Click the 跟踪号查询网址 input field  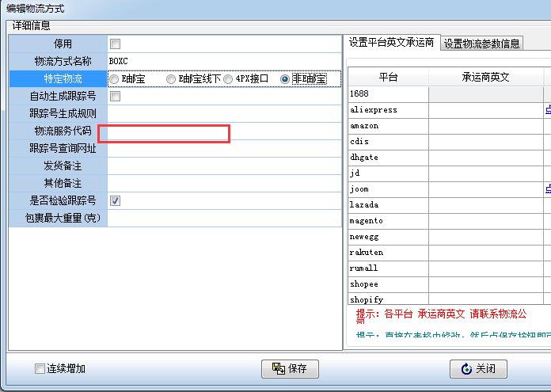224,148
